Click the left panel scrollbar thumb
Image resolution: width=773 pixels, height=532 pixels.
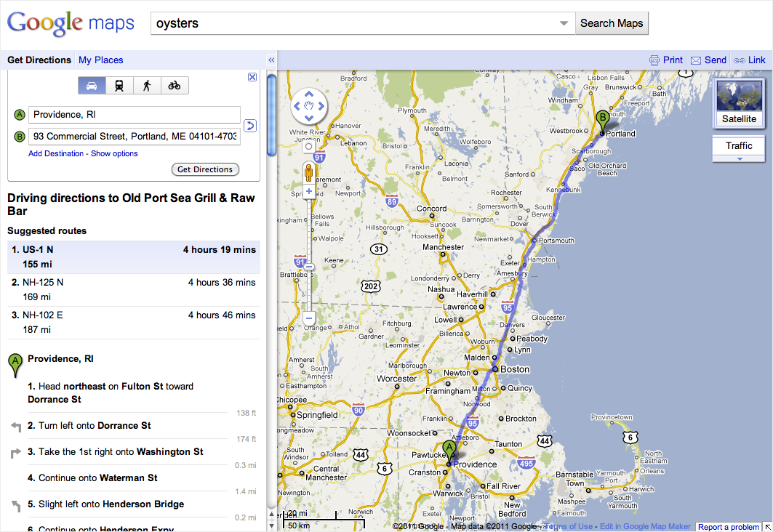(x=271, y=115)
